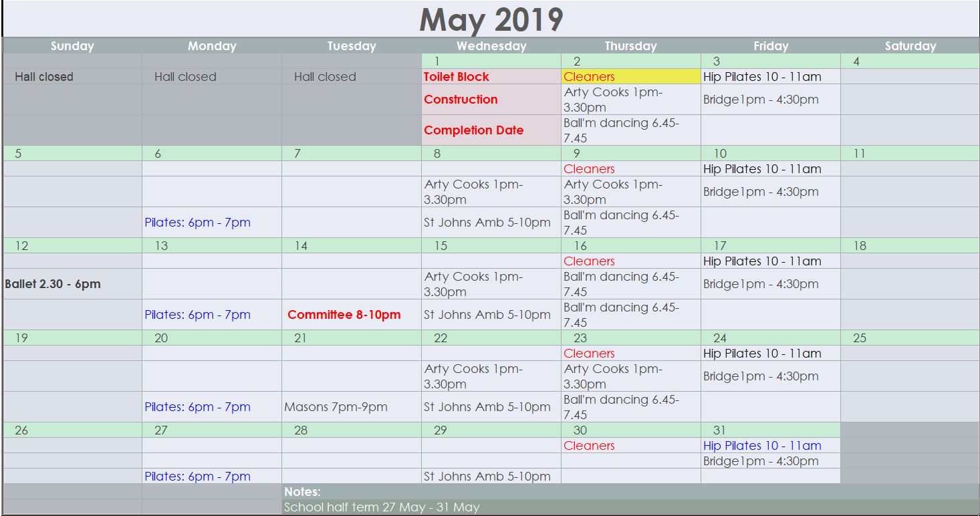The image size is (980, 516).
Task: Select St Johns Amb 5-10pm on 15 May
Action: (x=487, y=315)
